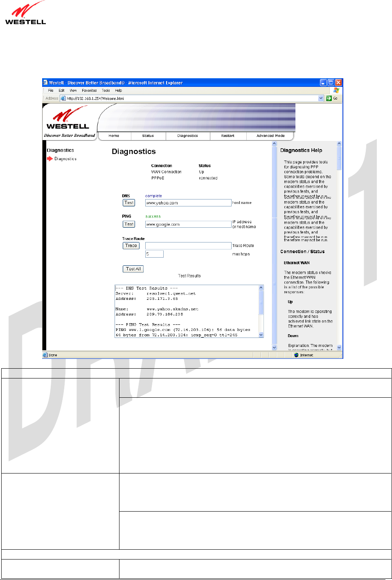This screenshot has height=580, width=392.
Task: Click the PING address input field
Action: coord(188,224)
